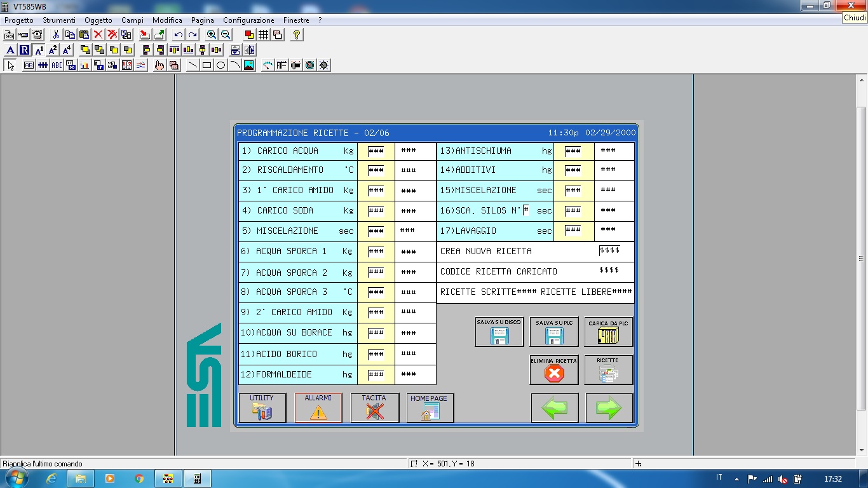The height and width of the screenshot is (488, 868).
Task: Open the Configurazione menu
Action: [248, 20]
